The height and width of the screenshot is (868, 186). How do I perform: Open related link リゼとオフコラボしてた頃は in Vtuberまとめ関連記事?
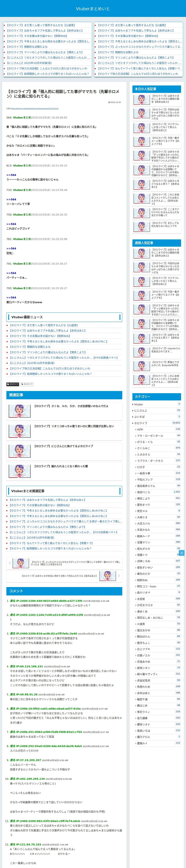[63, 532]
